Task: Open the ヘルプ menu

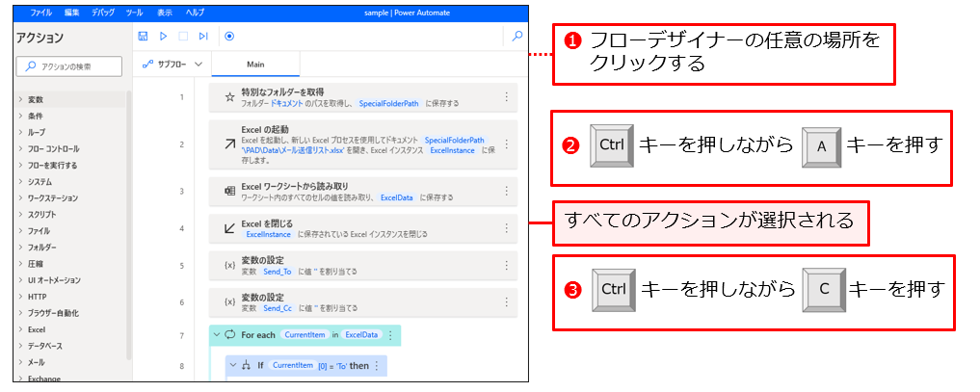Action: [195, 13]
